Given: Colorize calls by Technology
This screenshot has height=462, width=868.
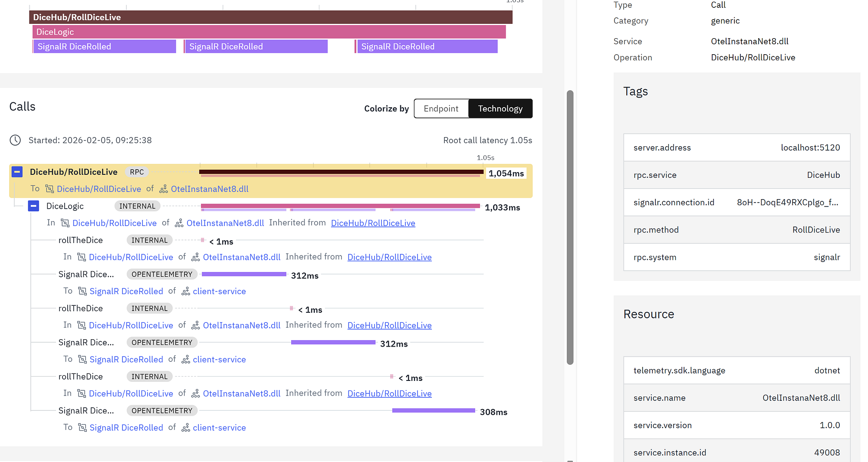Looking at the screenshot, I should 500,108.
